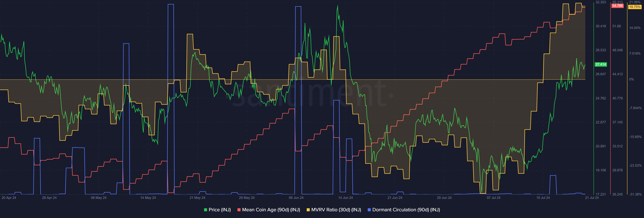Select the 06 May 24 date label
This screenshot has height=218, width=644.
pyautogui.click(x=98, y=198)
